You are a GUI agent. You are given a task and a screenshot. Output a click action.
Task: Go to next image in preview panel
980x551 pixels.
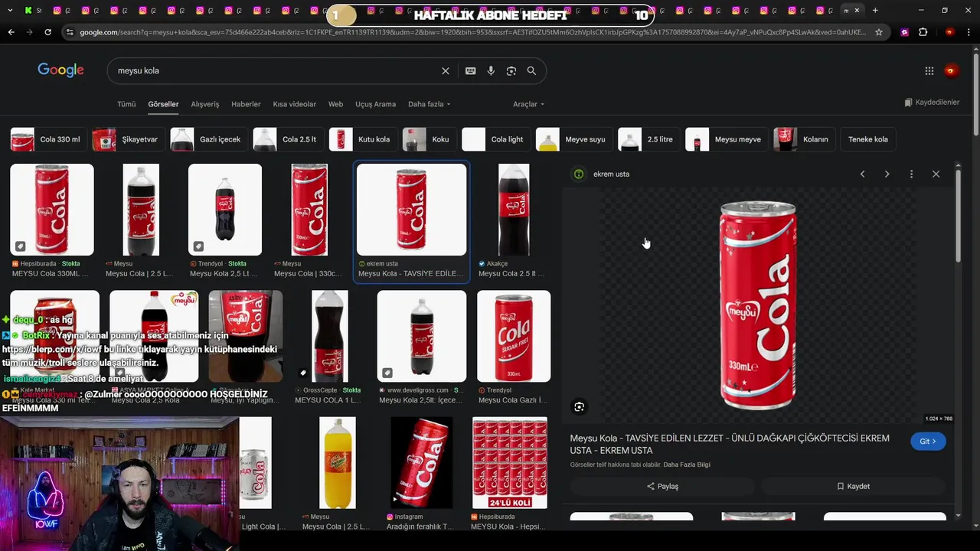click(x=887, y=174)
